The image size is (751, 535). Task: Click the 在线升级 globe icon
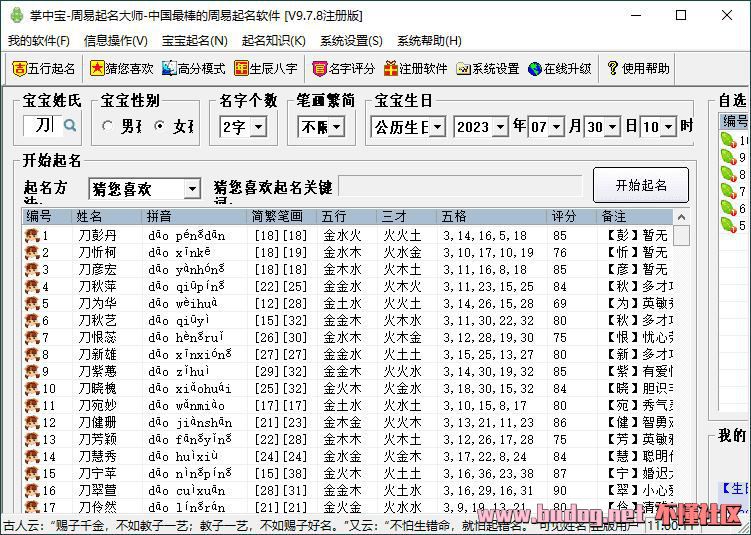[535, 69]
